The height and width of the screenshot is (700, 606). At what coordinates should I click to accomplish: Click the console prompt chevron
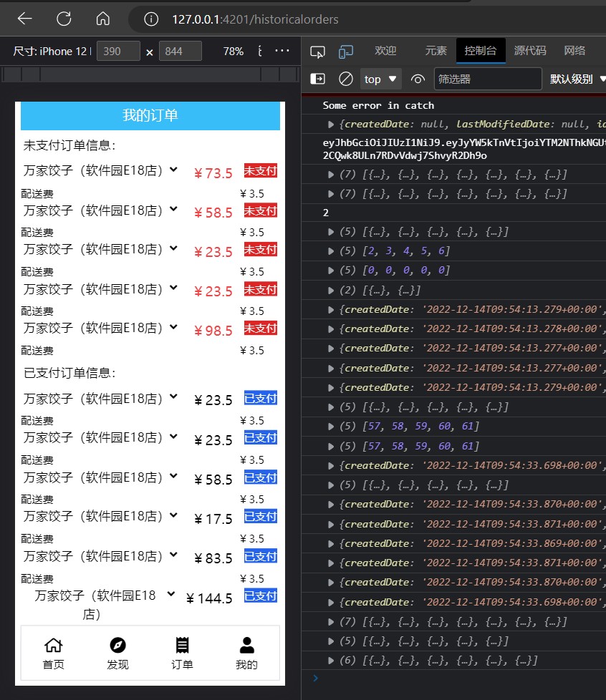pyautogui.click(x=315, y=678)
